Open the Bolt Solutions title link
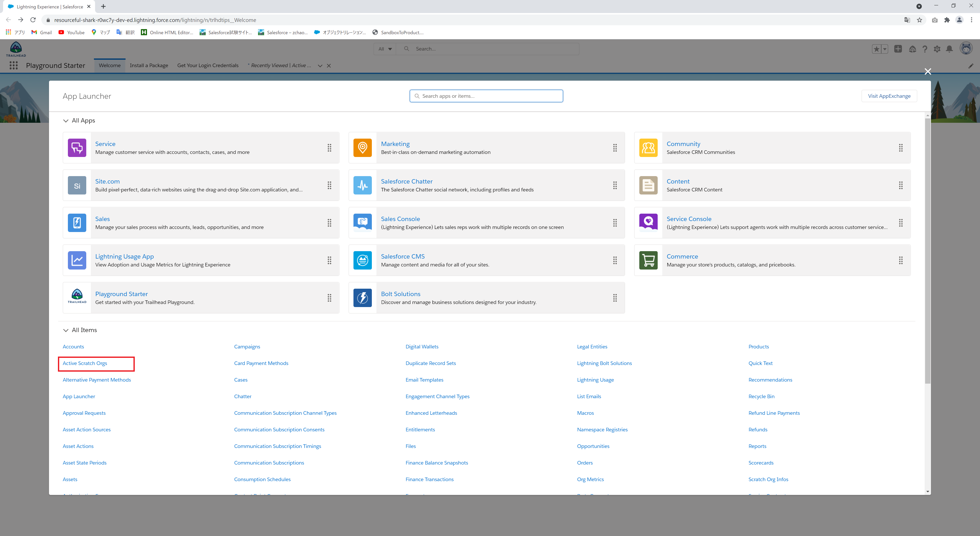This screenshot has width=980, height=536. pos(401,294)
